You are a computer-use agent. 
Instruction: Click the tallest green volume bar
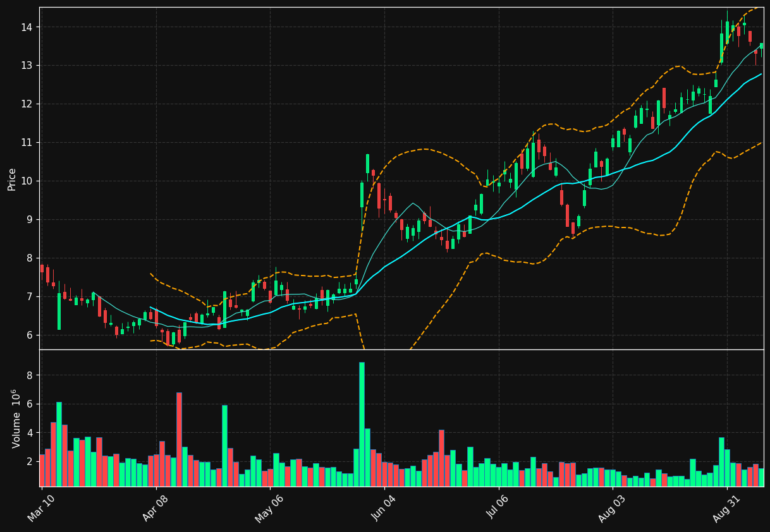pos(362,424)
